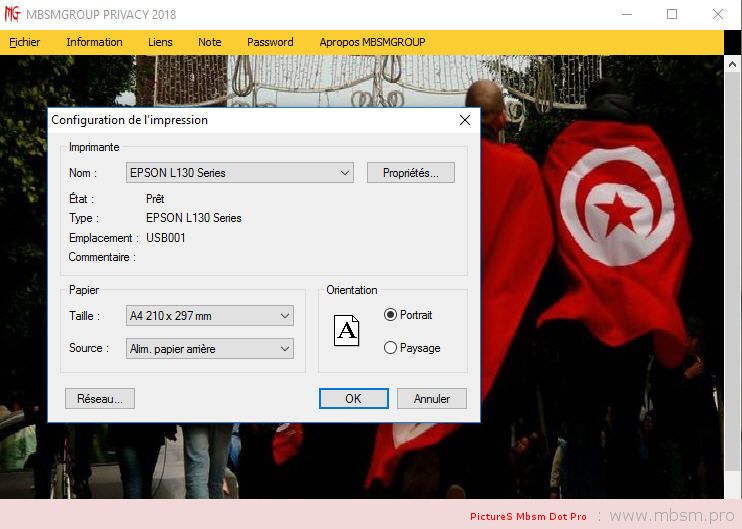Viewport: 742px width, 529px height.
Task: Open the Apropos MBSMGROUP menu
Action: [372, 42]
